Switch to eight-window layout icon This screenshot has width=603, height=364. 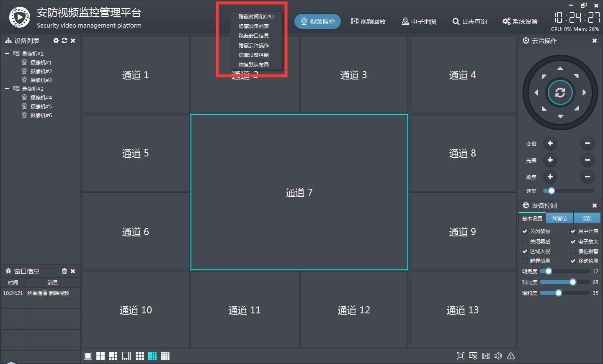[x=126, y=356]
